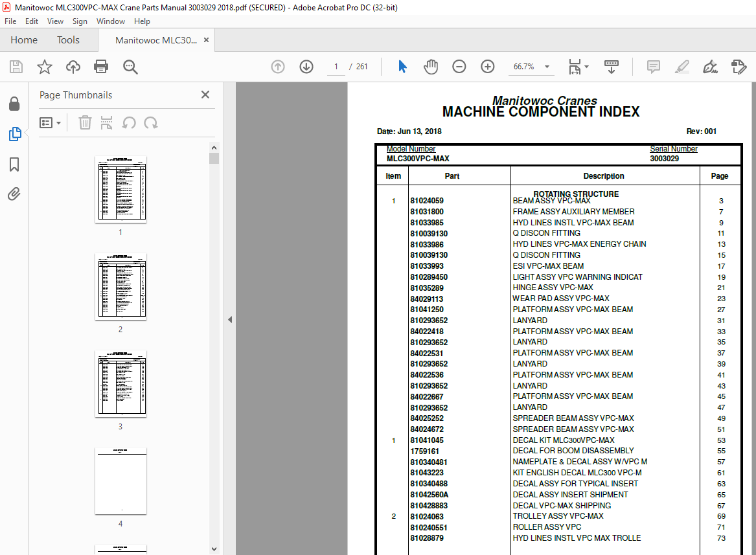Click part number 81042560A
The height and width of the screenshot is (555, 756).
point(429,495)
